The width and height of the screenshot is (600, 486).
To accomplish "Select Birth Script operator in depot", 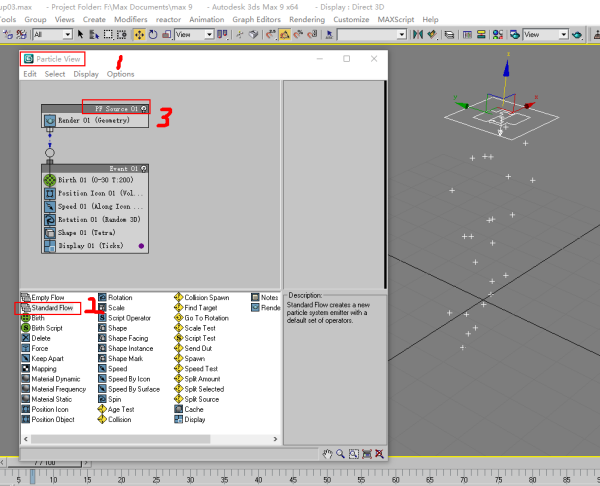I will pos(42,328).
